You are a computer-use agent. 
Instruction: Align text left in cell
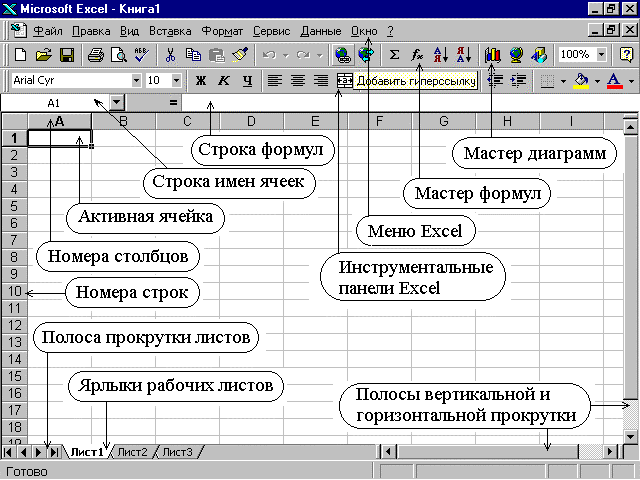point(275,80)
